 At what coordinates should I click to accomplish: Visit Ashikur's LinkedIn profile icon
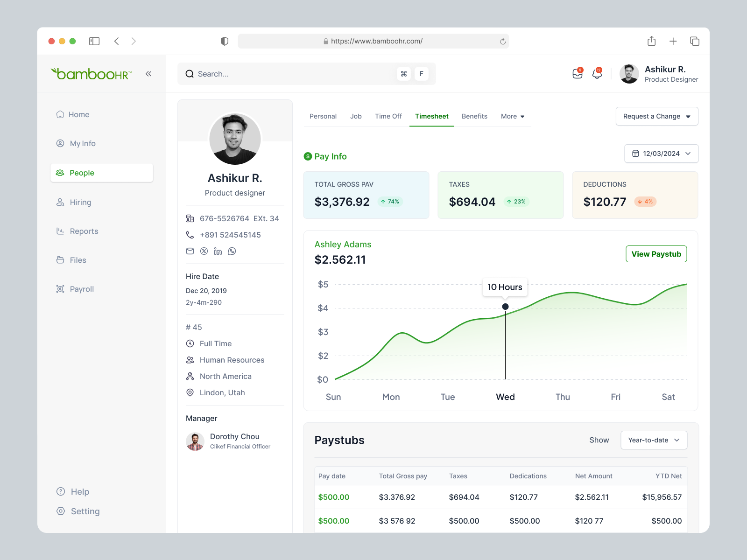pyautogui.click(x=218, y=251)
